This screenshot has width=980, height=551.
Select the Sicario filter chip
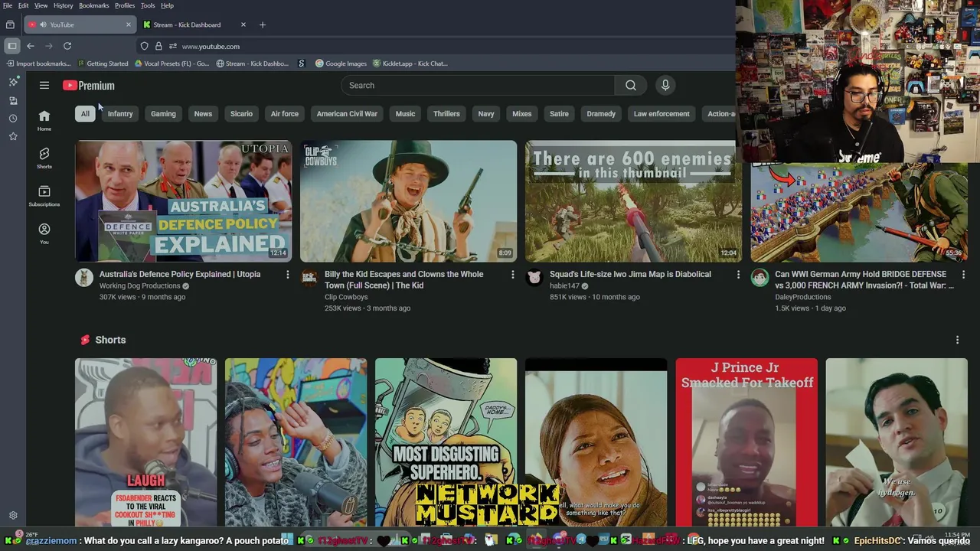tap(241, 114)
